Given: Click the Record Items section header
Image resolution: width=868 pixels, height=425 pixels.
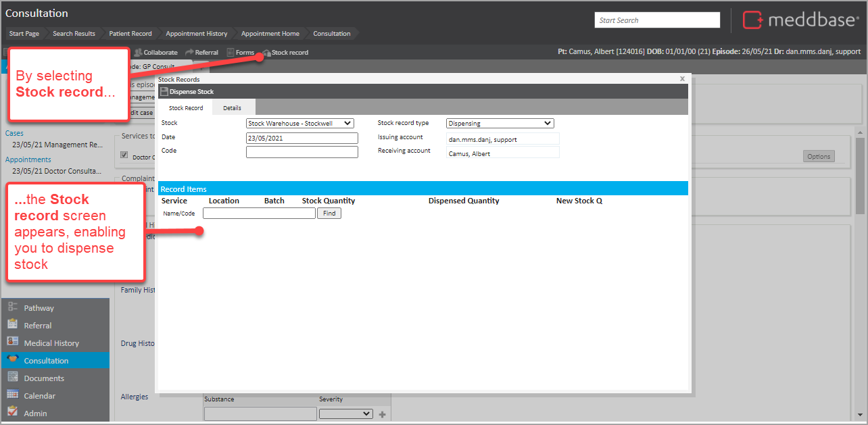Looking at the screenshot, I should click(423, 189).
